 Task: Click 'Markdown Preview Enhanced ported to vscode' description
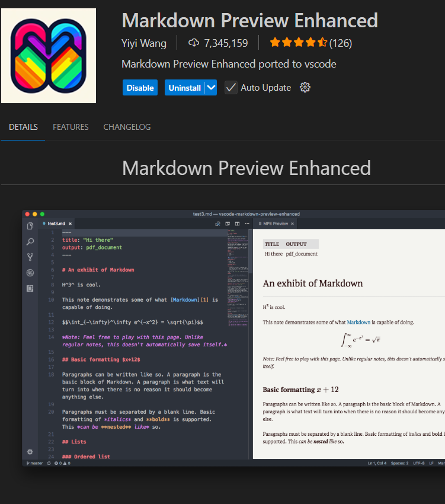[x=229, y=64]
